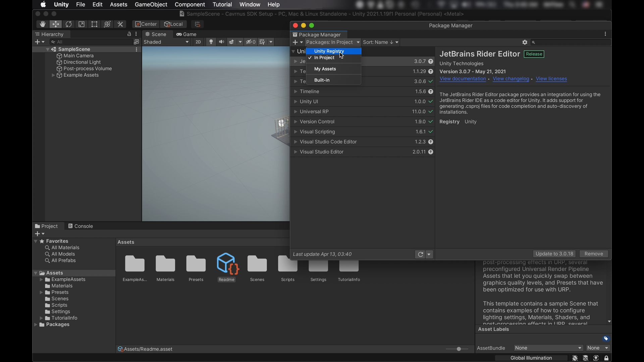
Task: Open the Shaded draw mode dropdown
Action: 166,42
